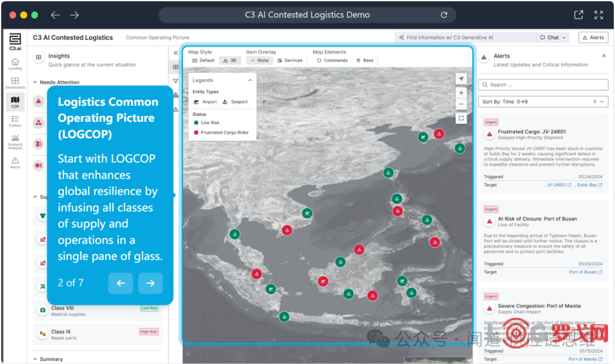Viewport: 615px width, 364px height.
Task: Open Subic Bay target link
Action: coord(589,185)
